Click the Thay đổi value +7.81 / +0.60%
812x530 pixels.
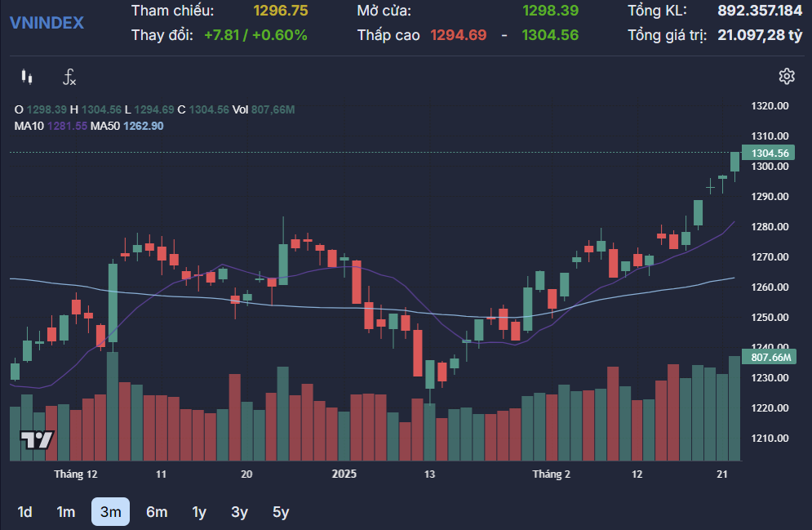coord(255,35)
